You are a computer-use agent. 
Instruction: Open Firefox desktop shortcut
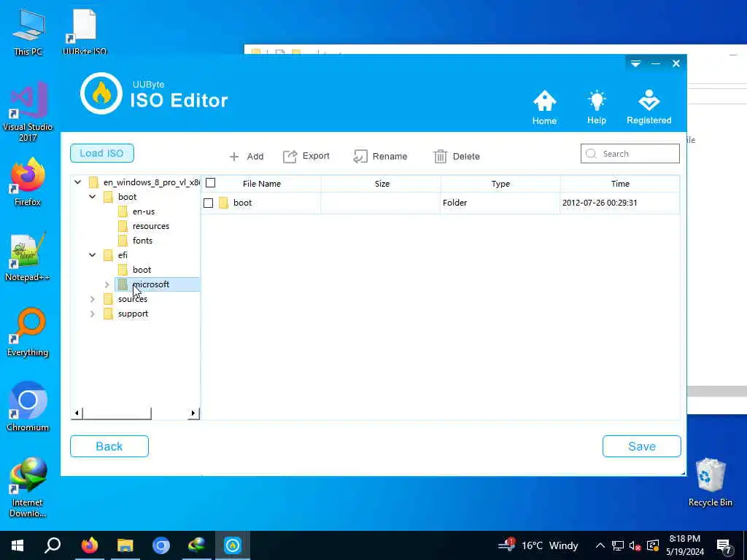click(28, 182)
